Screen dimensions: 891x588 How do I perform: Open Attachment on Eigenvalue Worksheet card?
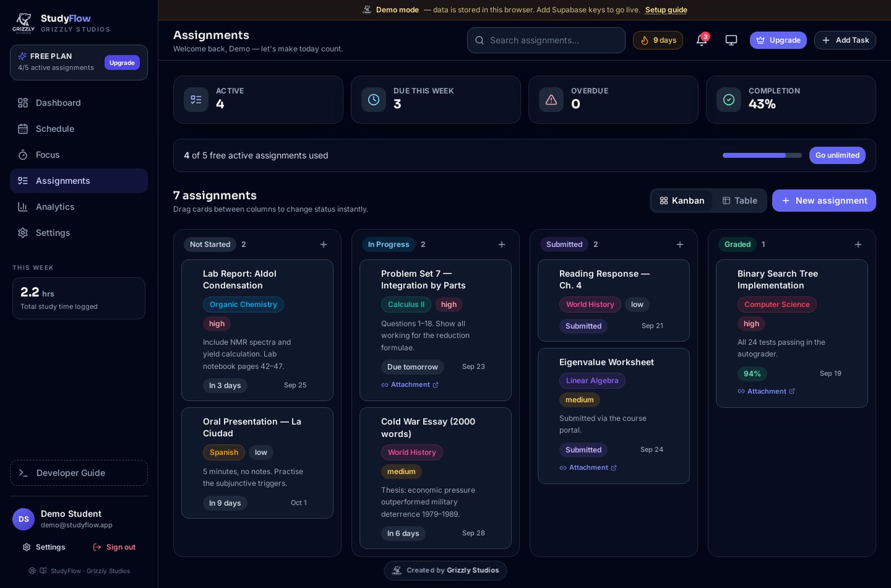588,468
